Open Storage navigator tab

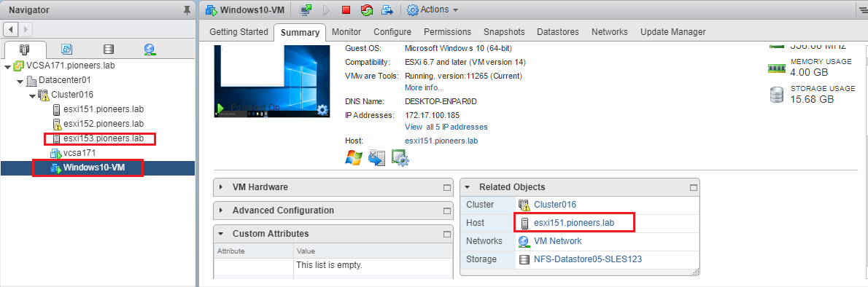pos(109,50)
